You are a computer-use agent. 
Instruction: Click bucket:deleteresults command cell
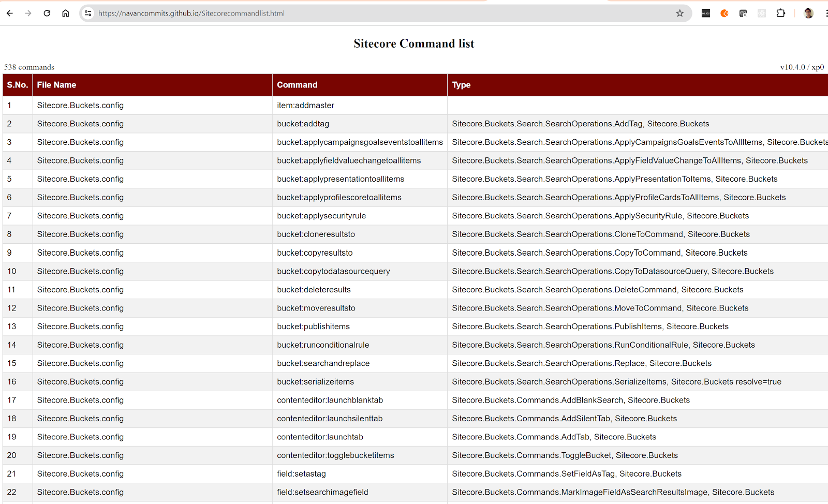(360, 290)
